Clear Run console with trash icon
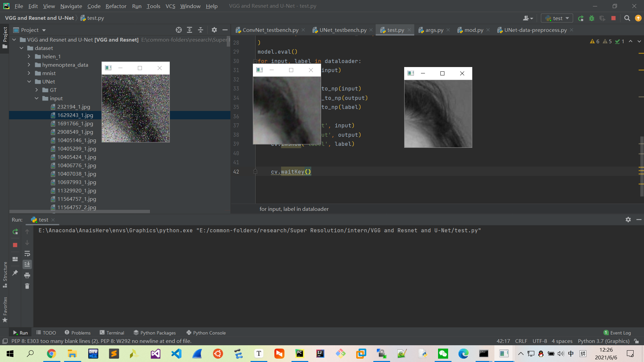The width and height of the screenshot is (644, 362). [27, 286]
